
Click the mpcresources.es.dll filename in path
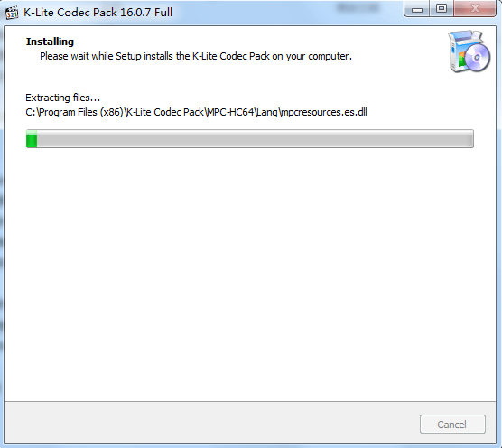(x=323, y=112)
